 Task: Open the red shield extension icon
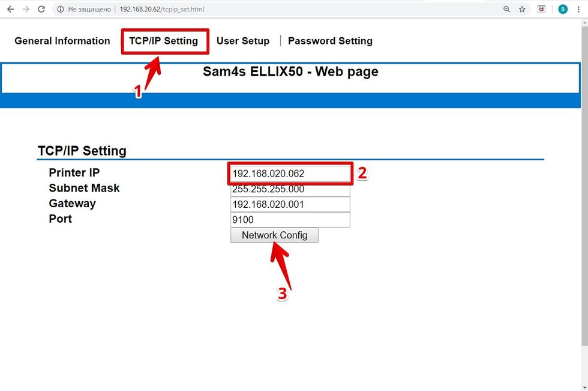tap(541, 9)
